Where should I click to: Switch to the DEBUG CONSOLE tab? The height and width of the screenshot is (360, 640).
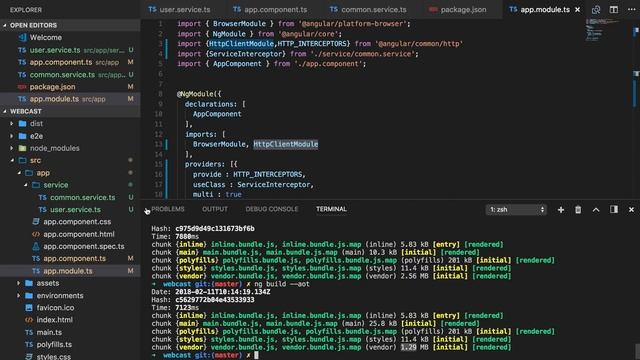[272, 209]
